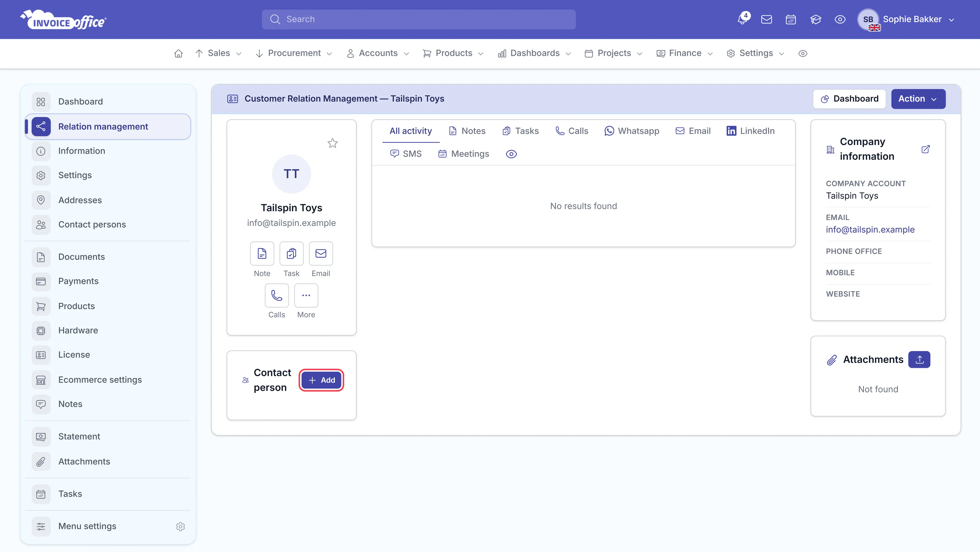This screenshot has width=980, height=552.
Task: Go to home icon in navigation
Action: point(179,53)
